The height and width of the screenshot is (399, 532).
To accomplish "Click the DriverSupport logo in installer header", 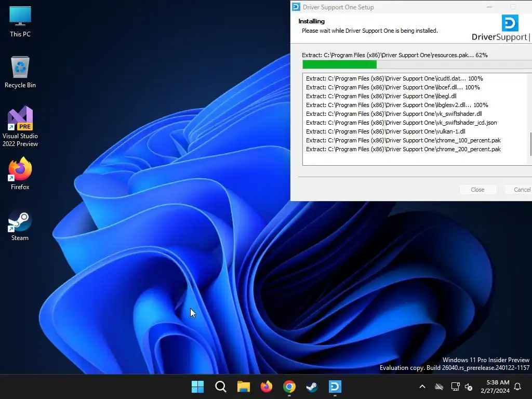I will (500, 28).
